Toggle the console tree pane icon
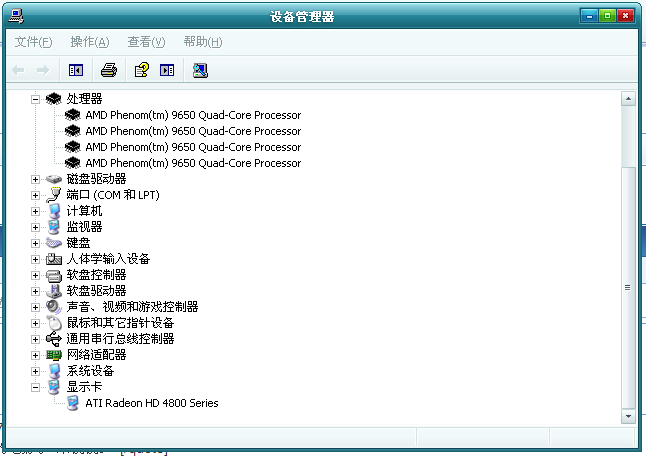Viewport: 646px width, 457px height. click(x=76, y=70)
